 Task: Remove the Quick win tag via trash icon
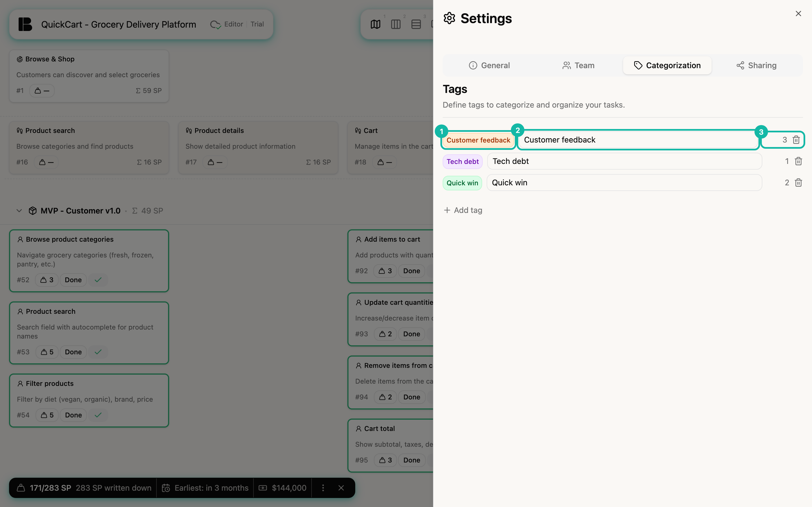tap(798, 183)
